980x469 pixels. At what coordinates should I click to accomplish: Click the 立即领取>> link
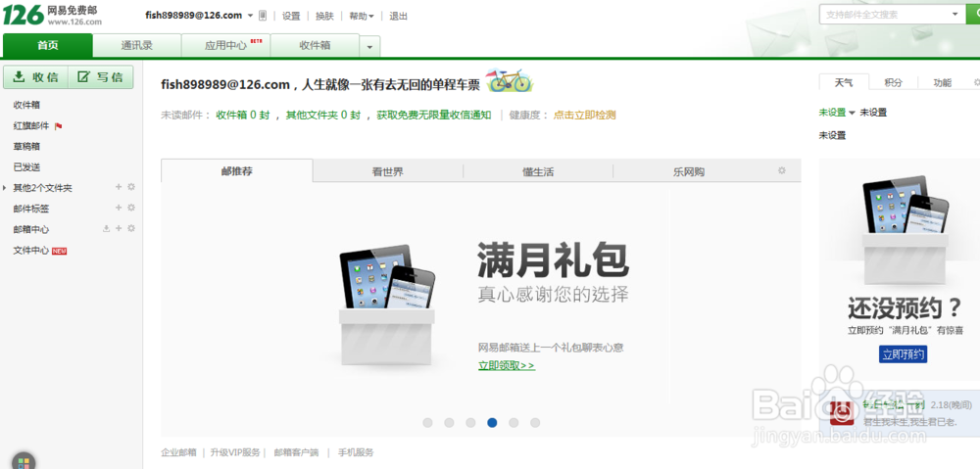click(507, 365)
